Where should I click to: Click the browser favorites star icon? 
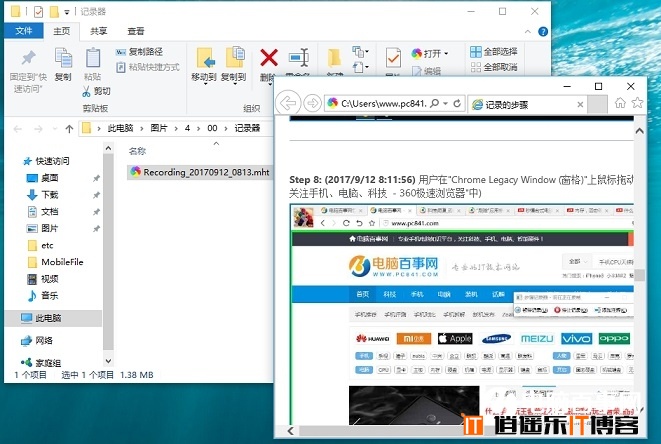637,102
